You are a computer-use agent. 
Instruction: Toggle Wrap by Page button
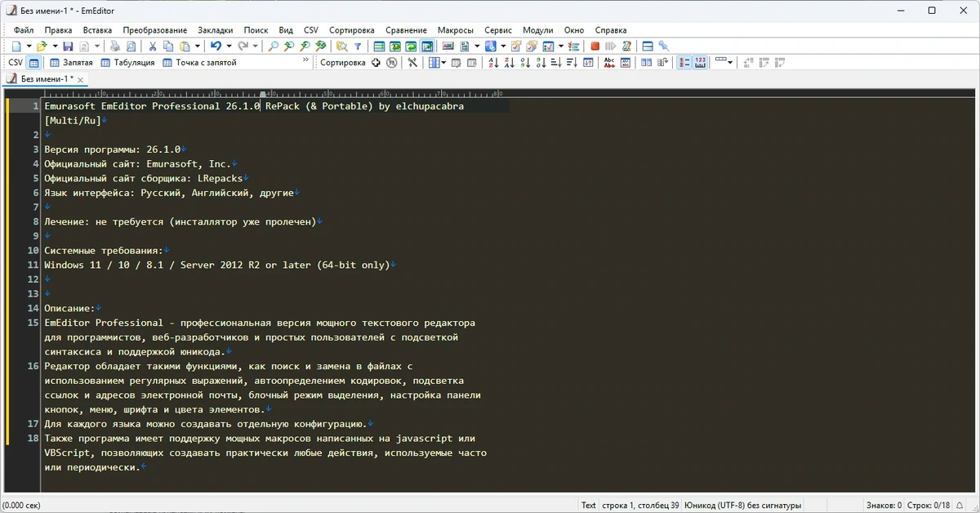[x=426, y=47]
